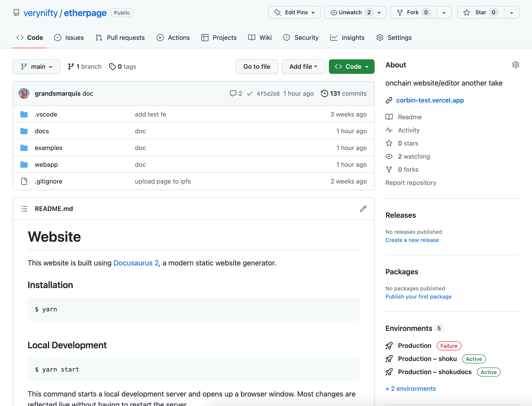Viewport: 532px width, 406px height.
Task: Expand the + 2 environments link
Action: tap(411, 389)
